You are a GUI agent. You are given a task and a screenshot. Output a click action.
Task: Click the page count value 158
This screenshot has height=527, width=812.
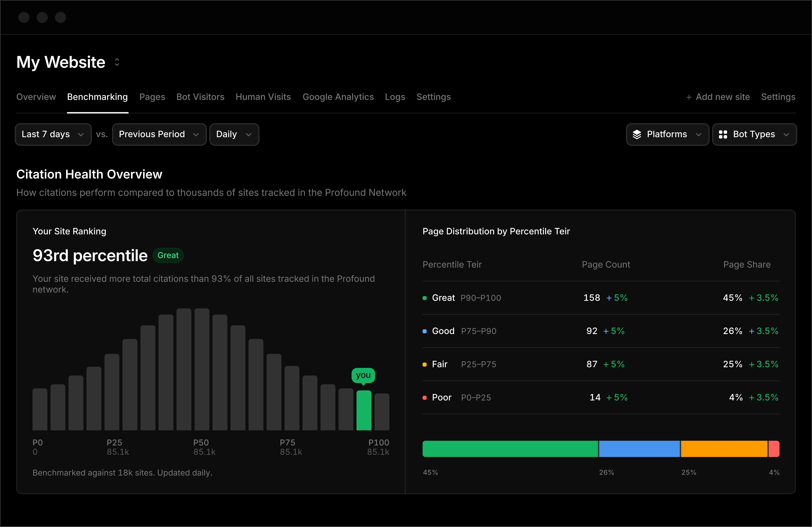[592, 298]
